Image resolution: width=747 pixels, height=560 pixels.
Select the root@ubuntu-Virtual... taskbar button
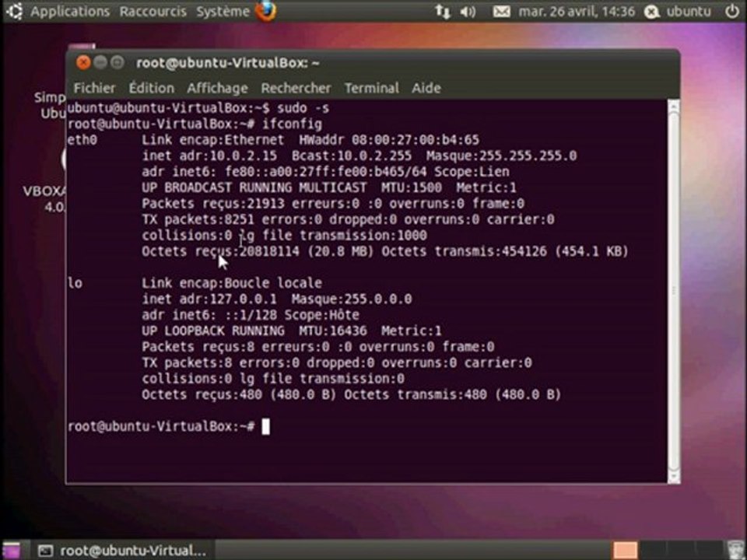pos(123,551)
